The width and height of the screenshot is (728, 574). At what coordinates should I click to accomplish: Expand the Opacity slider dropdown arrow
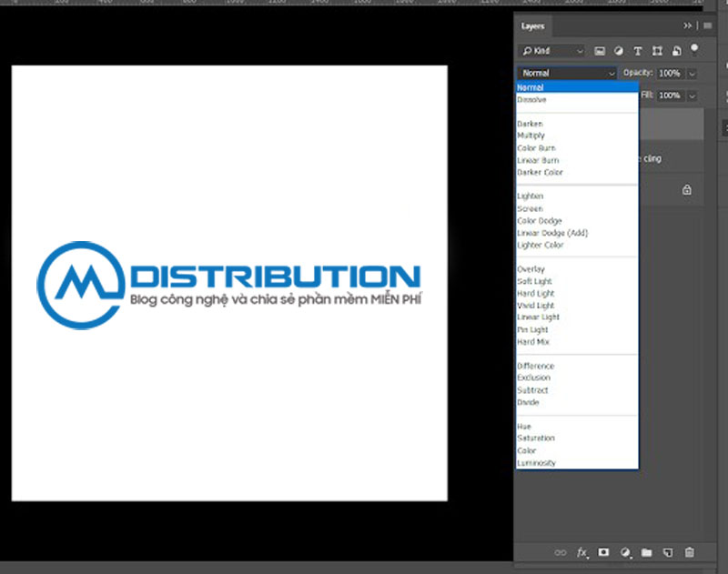(693, 73)
